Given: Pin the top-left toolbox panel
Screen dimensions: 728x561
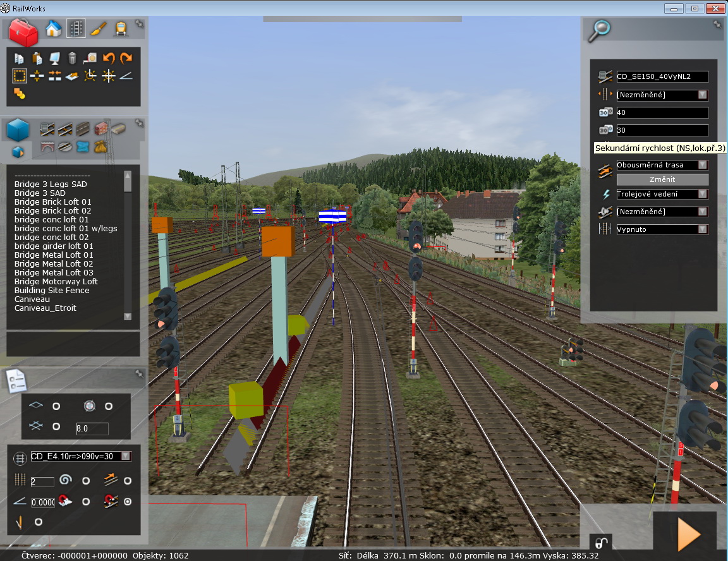Looking at the screenshot, I should (x=139, y=23).
